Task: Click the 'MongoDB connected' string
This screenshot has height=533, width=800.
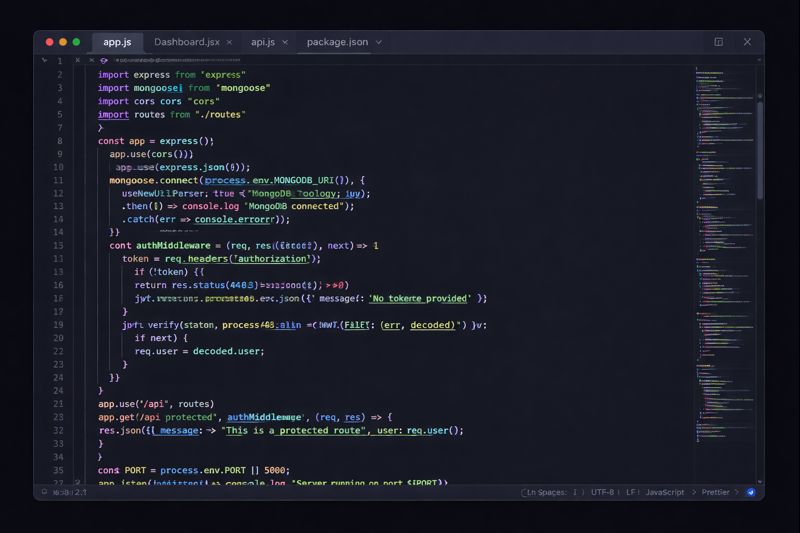Action: point(292,206)
